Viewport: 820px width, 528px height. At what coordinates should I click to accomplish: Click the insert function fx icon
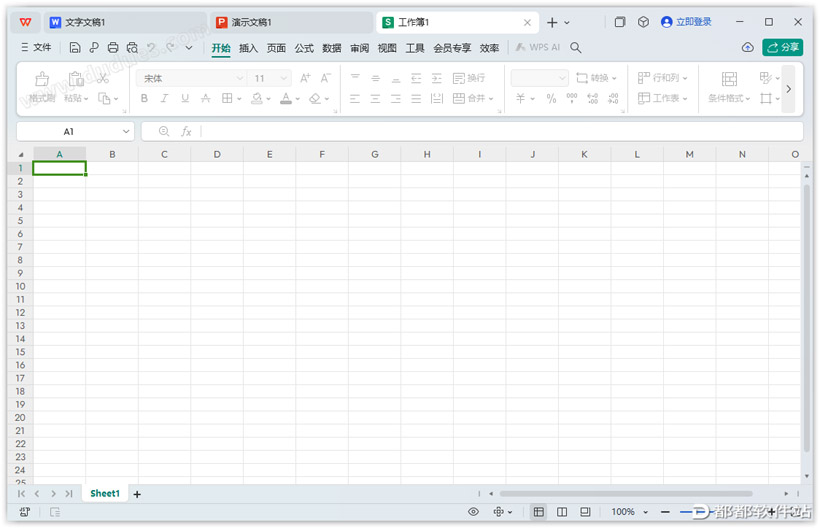click(186, 132)
